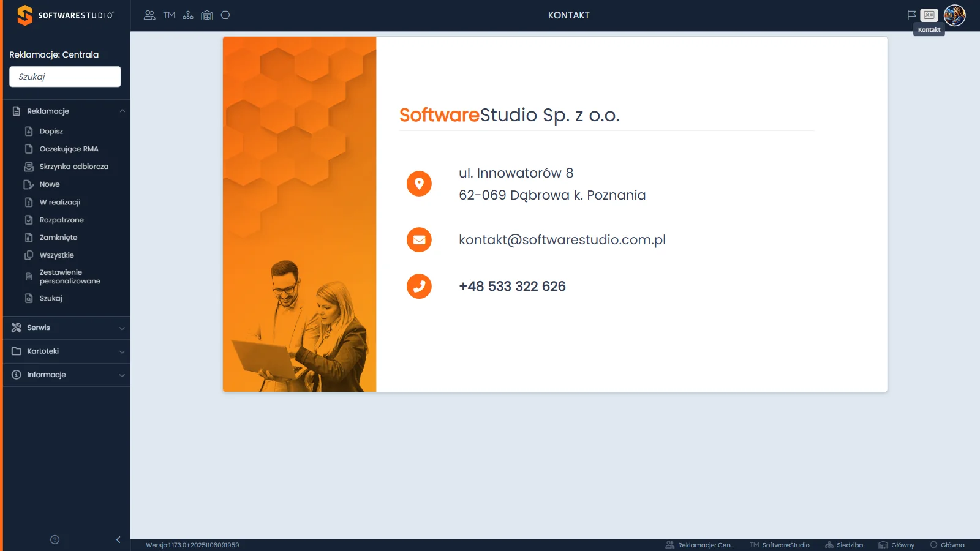Click the Reklamacje: Centrala heading
The image size is (980, 551).
[x=54, y=54]
